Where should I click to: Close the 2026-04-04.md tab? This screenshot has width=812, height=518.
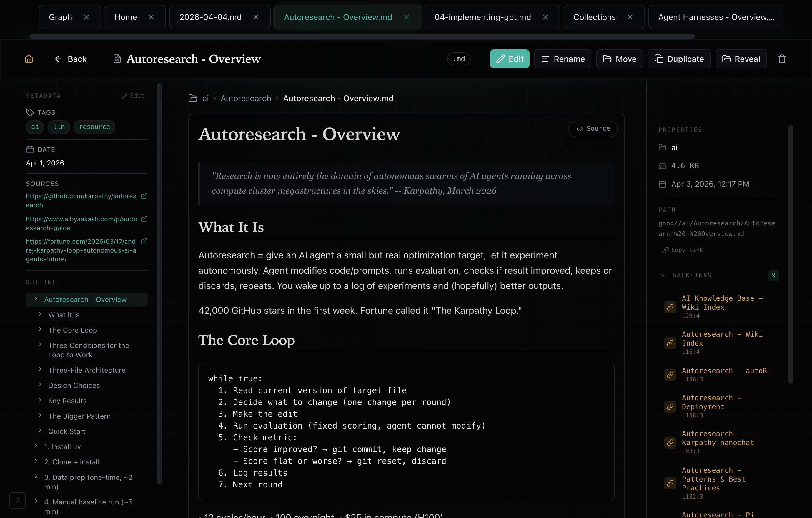point(256,17)
